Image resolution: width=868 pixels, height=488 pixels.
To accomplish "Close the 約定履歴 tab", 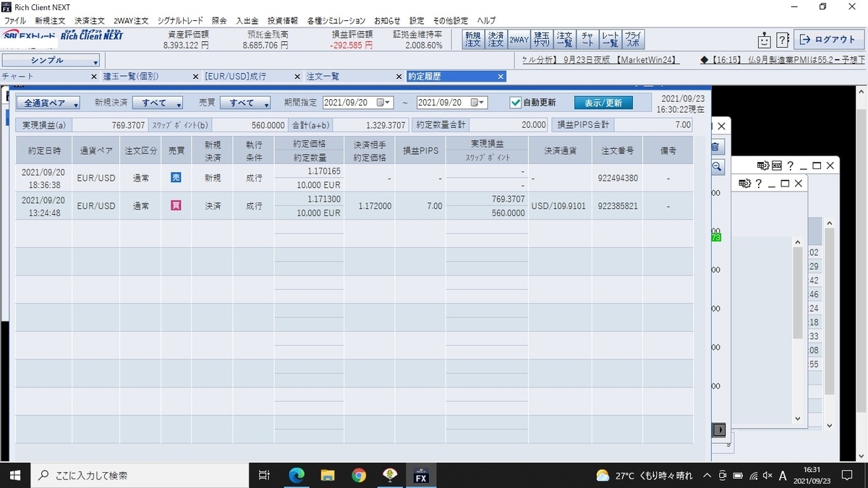I will click(501, 76).
